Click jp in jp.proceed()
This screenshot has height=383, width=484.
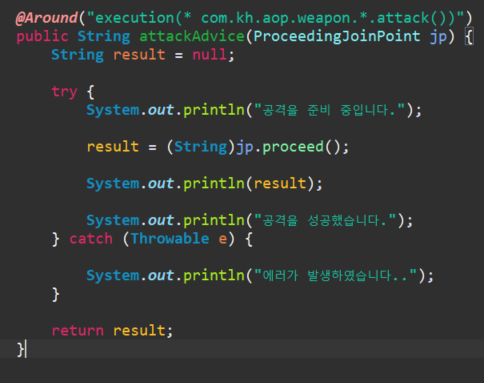(245, 147)
